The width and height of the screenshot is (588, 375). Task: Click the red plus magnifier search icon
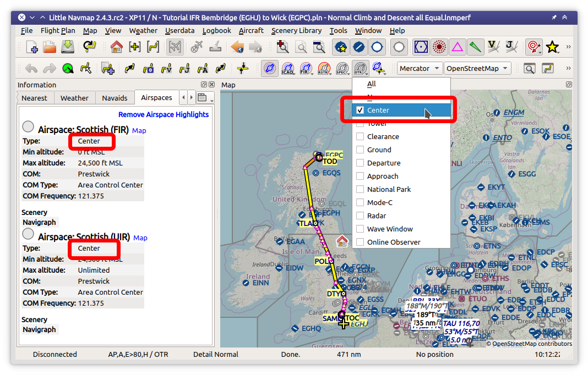coord(282,47)
